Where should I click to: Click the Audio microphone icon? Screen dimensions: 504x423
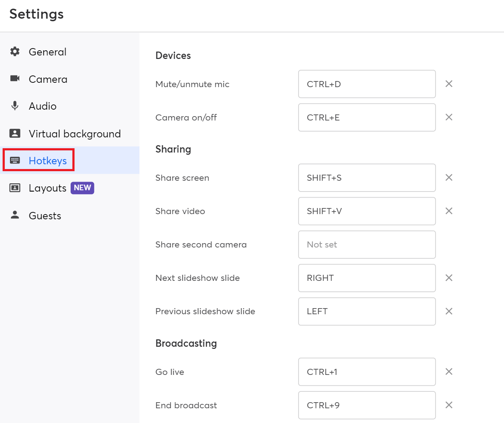15,106
